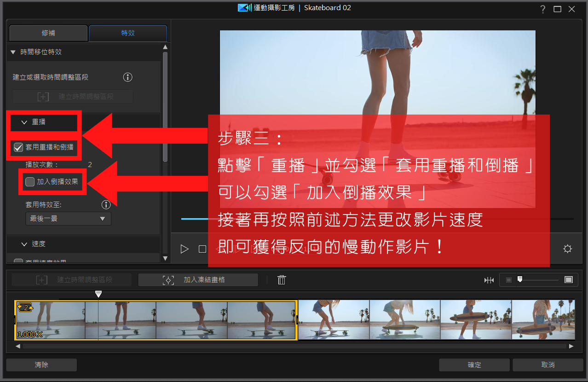Click the 加入凍結畫格 button

[198, 280]
